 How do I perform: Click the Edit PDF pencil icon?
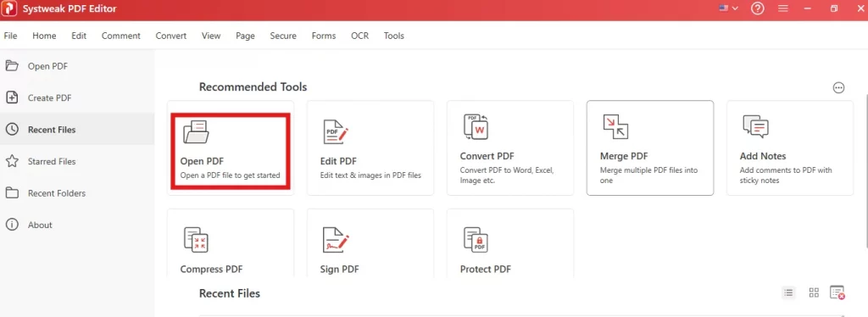point(336,131)
